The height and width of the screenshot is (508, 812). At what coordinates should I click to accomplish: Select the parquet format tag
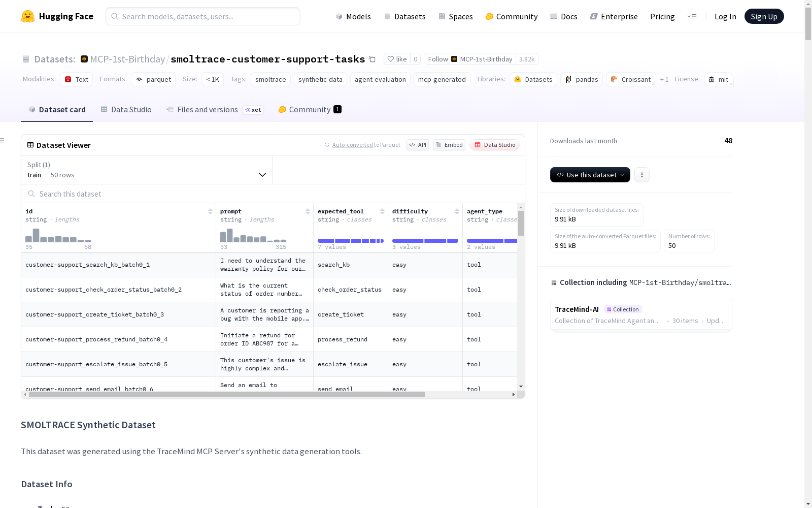153,79
